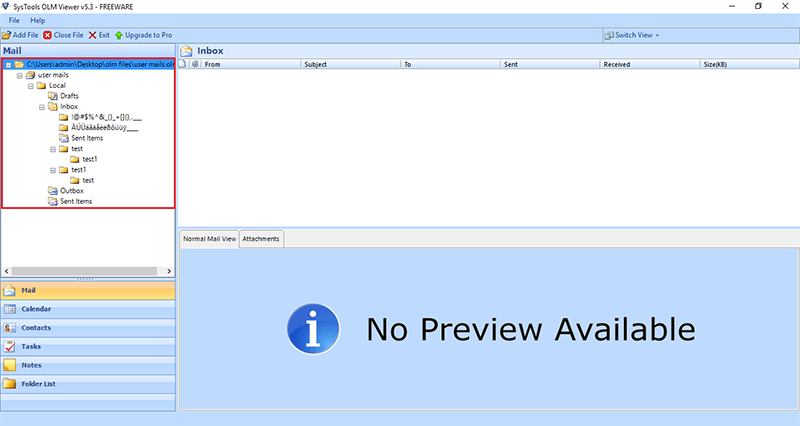This screenshot has height=426, width=800.
Task: Click the user mails mailbox icon
Action: coord(31,75)
